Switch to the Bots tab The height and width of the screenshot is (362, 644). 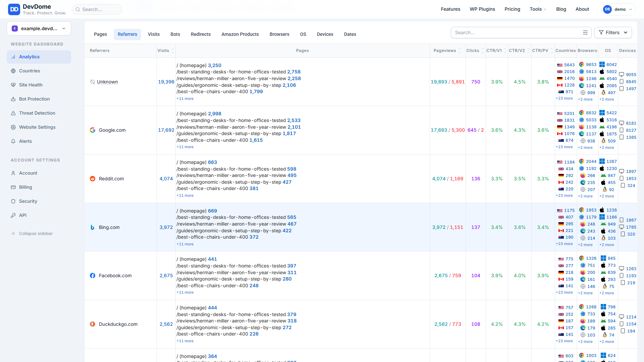point(175,35)
